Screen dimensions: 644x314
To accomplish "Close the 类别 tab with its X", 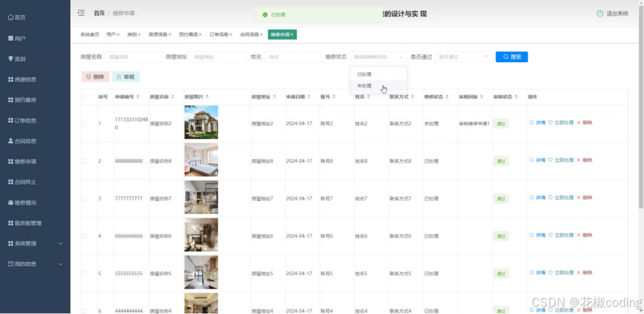I will [x=139, y=35].
